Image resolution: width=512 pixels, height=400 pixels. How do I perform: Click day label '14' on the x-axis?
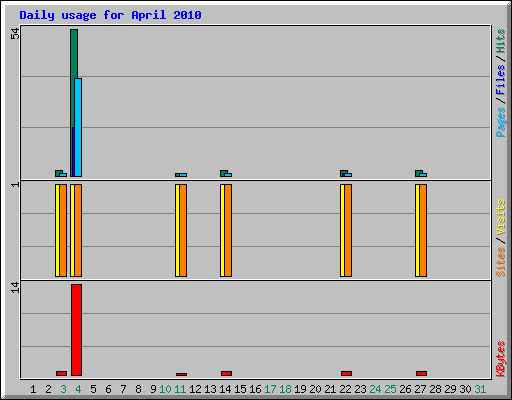pos(225,389)
